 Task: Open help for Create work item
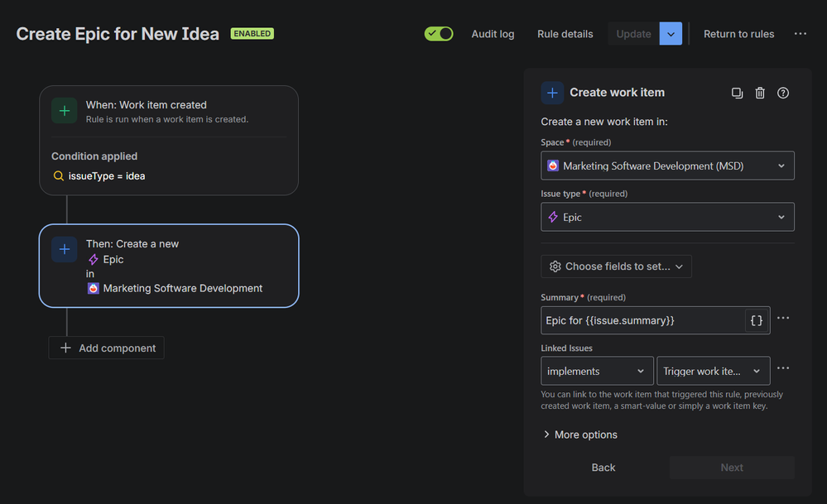[x=783, y=93]
